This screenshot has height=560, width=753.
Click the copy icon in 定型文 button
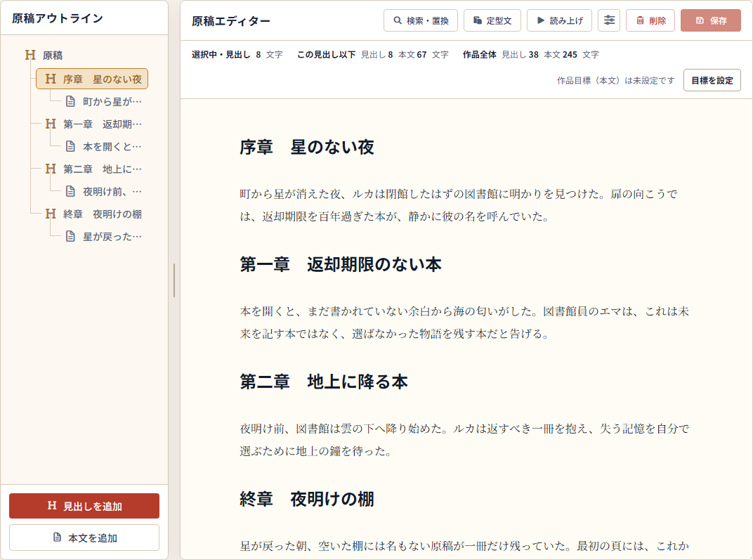click(478, 20)
